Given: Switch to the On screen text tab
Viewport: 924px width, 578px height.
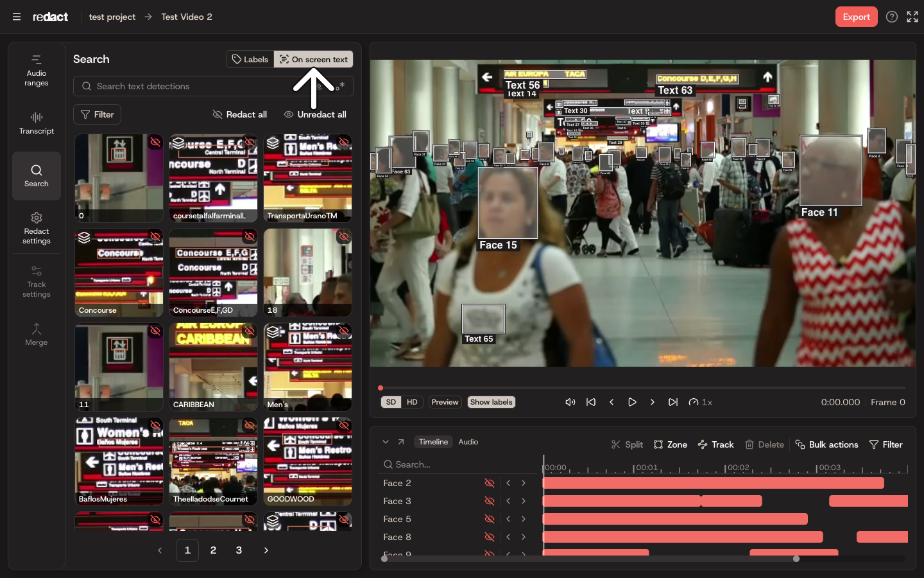Looking at the screenshot, I should click(x=314, y=59).
